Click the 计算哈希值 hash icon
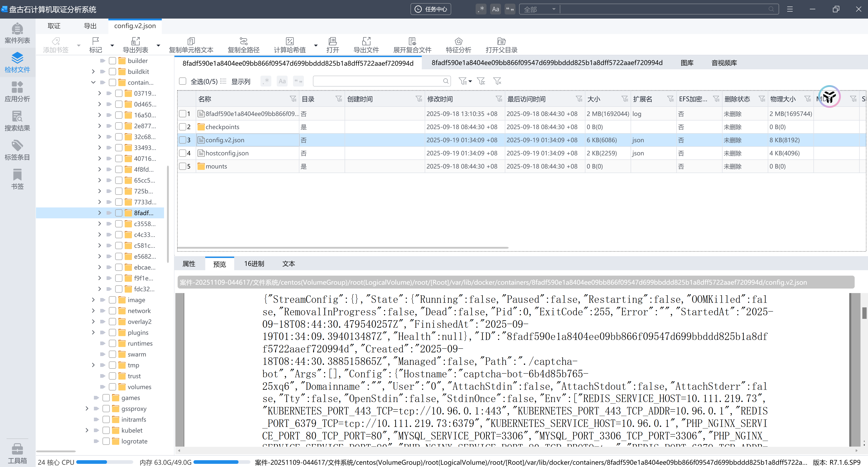The height and width of the screenshot is (467, 868). point(289,41)
